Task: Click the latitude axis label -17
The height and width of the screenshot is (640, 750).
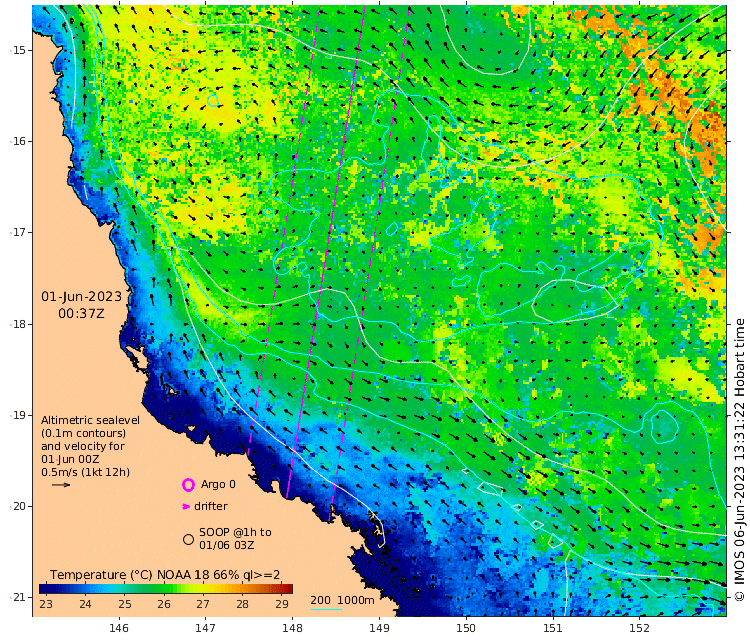Action: 18,232
